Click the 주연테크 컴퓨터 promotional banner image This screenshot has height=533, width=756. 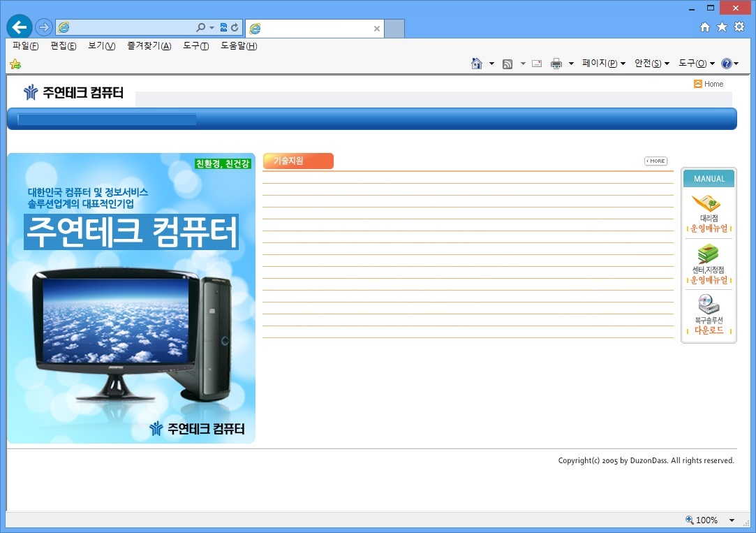point(131,298)
